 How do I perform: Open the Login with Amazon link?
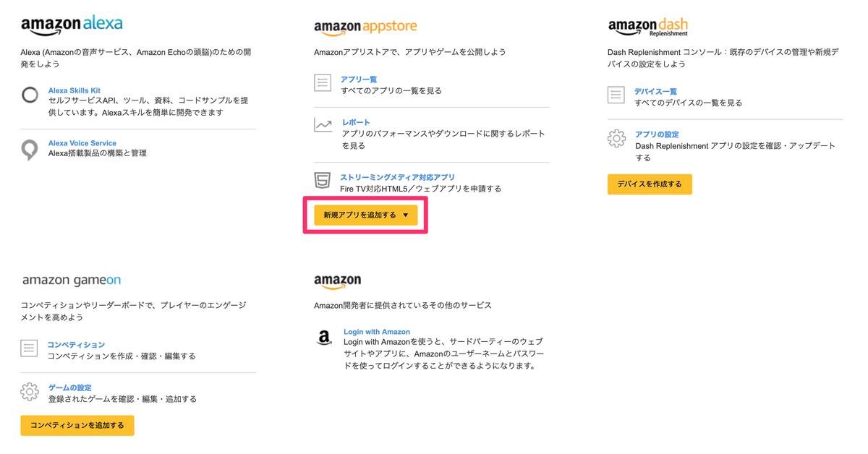376,331
